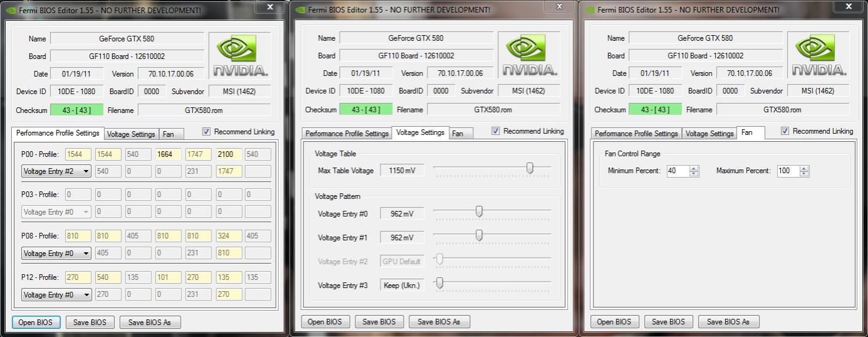Click the Maximum Percent value field

(788, 171)
